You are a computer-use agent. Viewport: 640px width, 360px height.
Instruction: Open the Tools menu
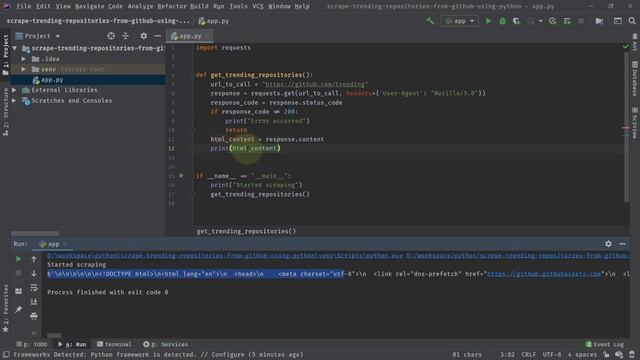(x=238, y=6)
